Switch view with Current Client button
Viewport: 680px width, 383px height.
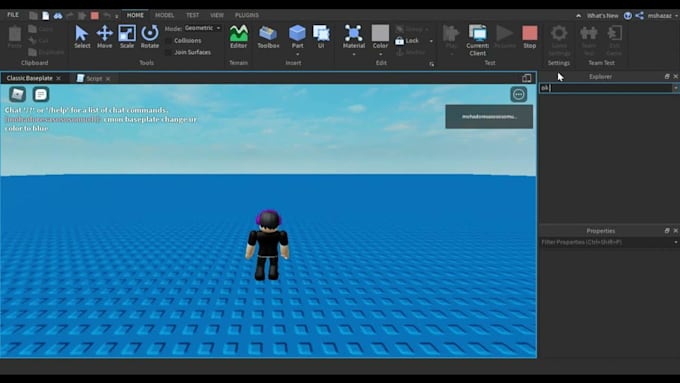(x=477, y=40)
